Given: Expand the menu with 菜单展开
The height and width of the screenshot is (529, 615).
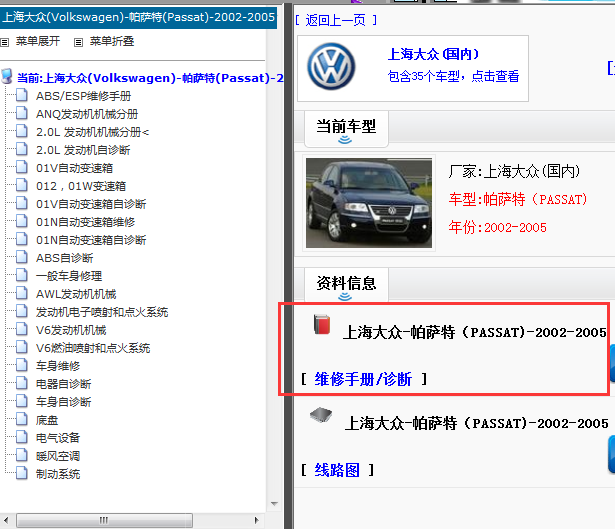Looking at the screenshot, I should 38,41.
